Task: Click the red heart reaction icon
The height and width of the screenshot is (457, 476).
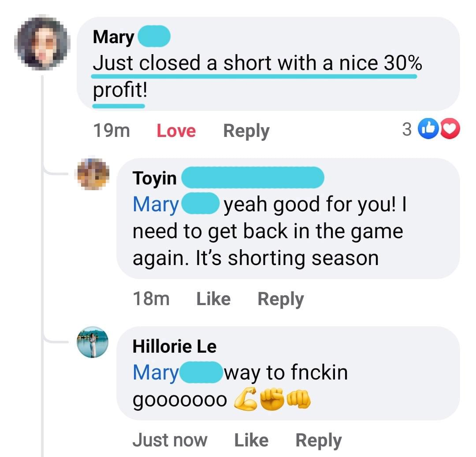Action: click(x=450, y=129)
